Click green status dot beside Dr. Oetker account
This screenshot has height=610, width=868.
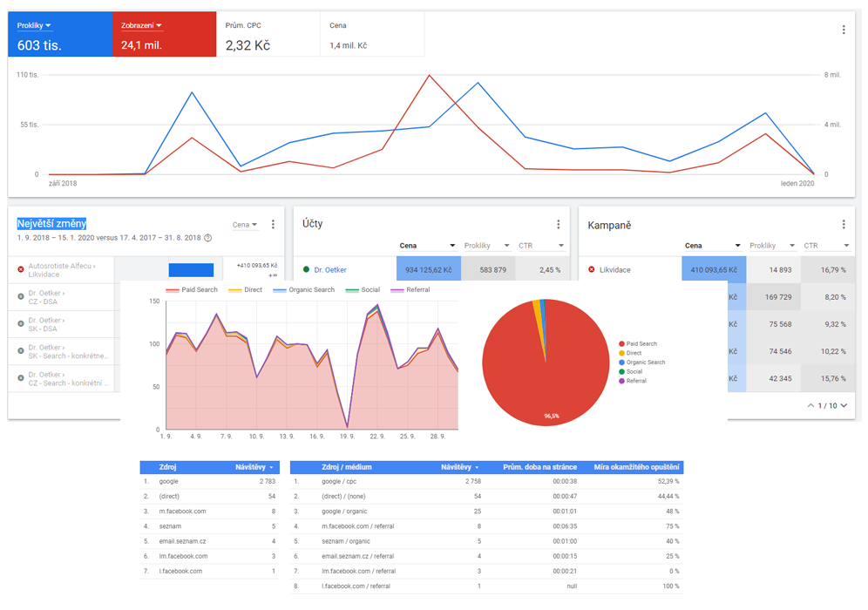pyautogui.click(x=307, y=270)
